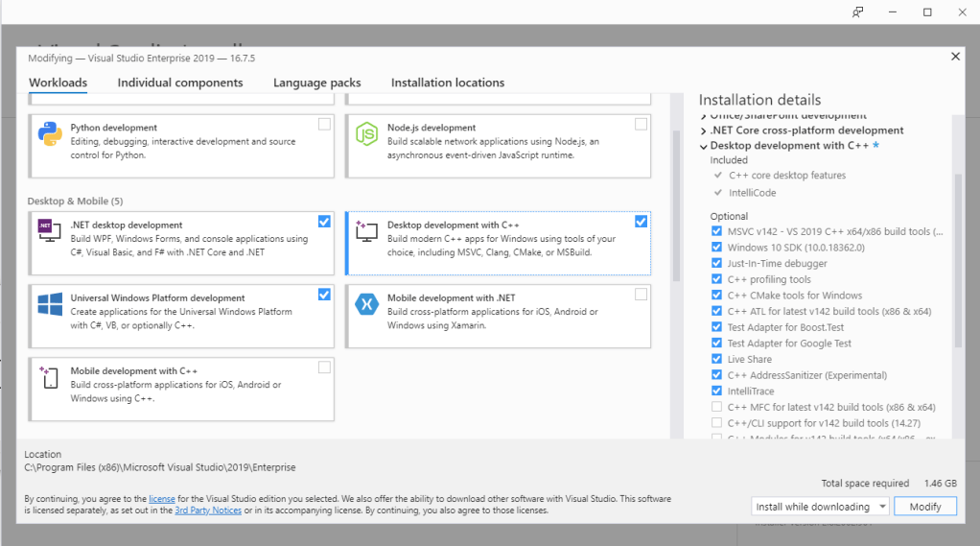Click the Python development workload icon
Image resolution: width=980 pixels, height=546 pixels.
pyautogui.click(x=50, y=134)
